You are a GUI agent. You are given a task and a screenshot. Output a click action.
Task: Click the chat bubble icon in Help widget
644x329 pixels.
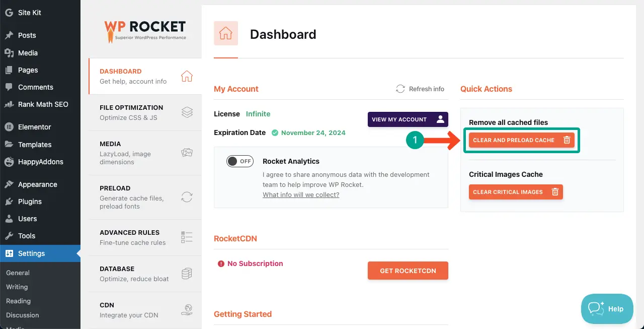(x=596, y=308)
